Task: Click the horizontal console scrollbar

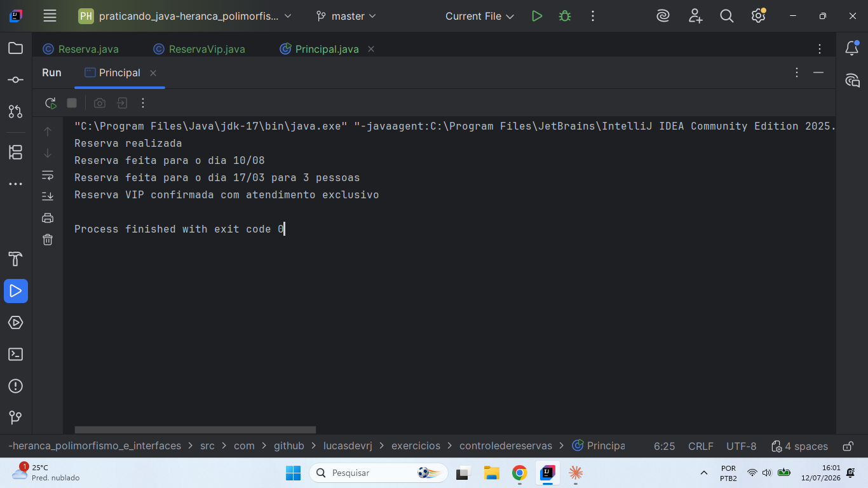Action: [x=195, y=430]
